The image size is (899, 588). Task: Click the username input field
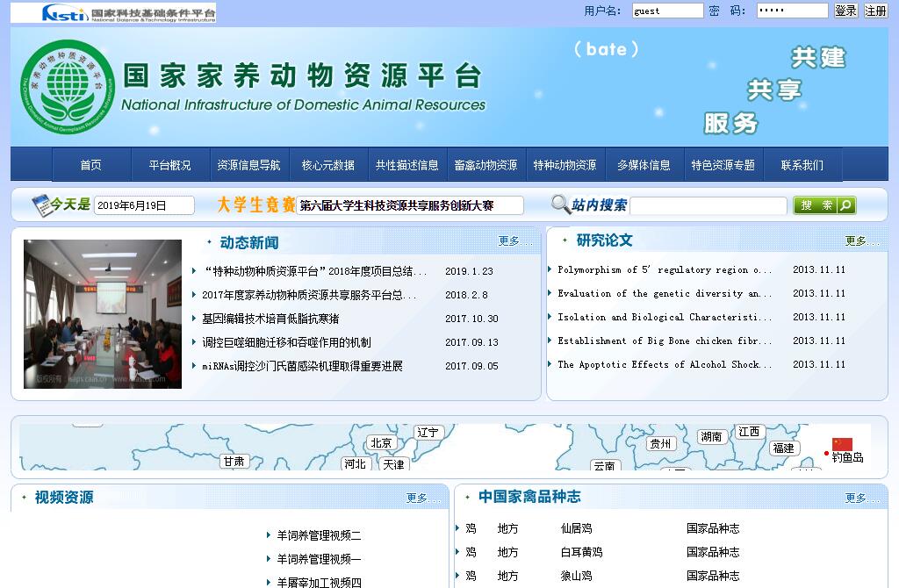(x=667, y=11)
